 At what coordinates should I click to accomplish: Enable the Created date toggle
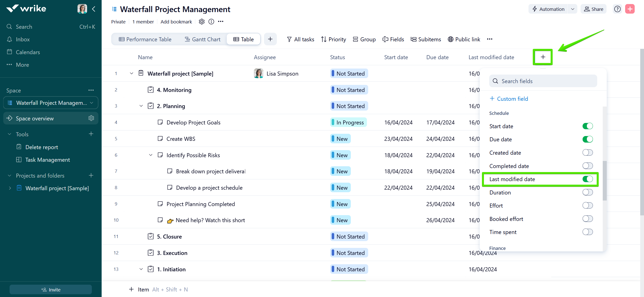click(x=587, y=153)
